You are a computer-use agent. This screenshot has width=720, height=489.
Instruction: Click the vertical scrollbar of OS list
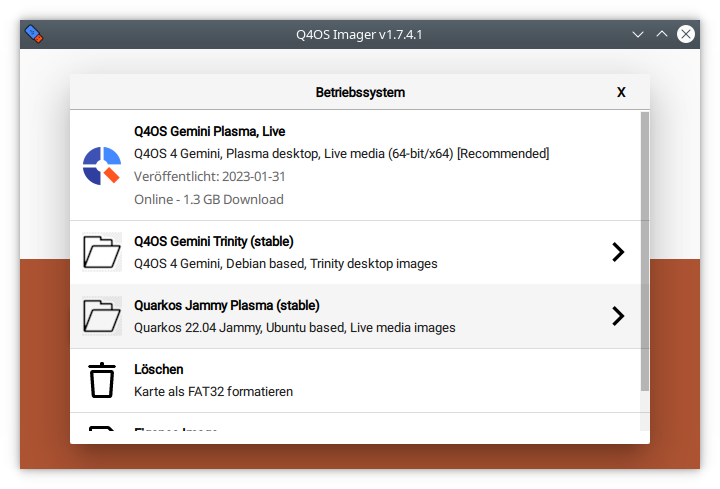(645, 251)
